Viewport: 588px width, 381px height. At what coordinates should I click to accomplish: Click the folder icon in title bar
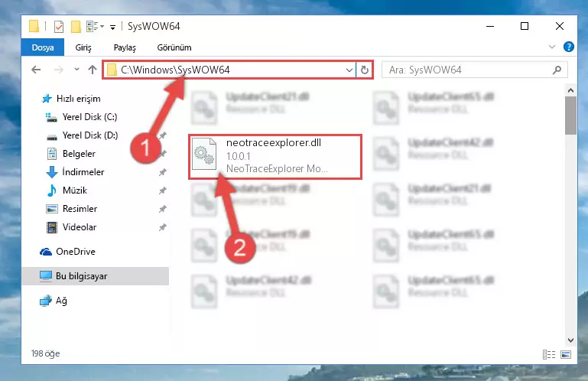click(34, 26)
